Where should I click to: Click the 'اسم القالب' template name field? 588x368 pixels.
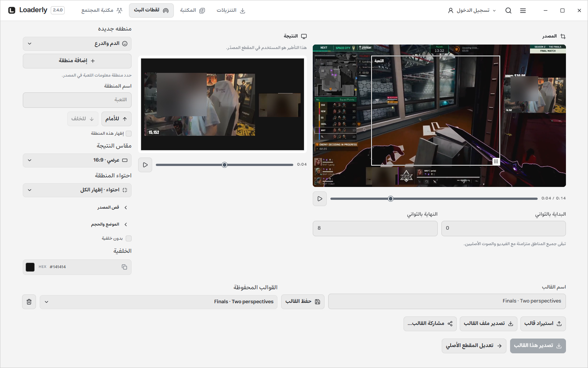click(x=447, y=301)
